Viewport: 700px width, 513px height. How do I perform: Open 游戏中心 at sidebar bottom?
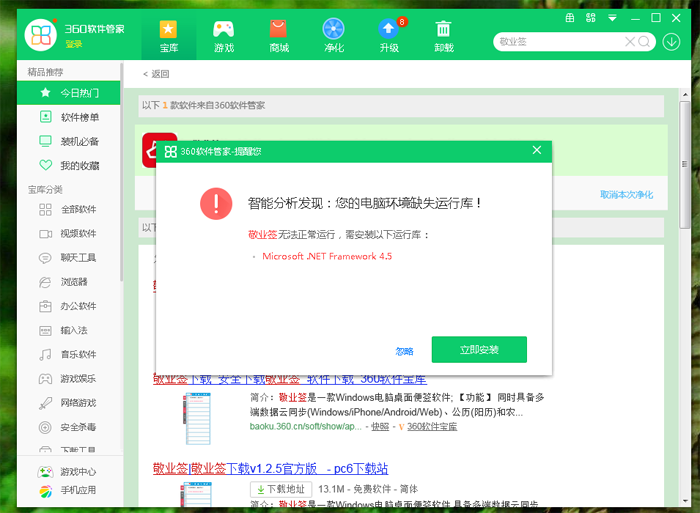click(x=68, y=472)
